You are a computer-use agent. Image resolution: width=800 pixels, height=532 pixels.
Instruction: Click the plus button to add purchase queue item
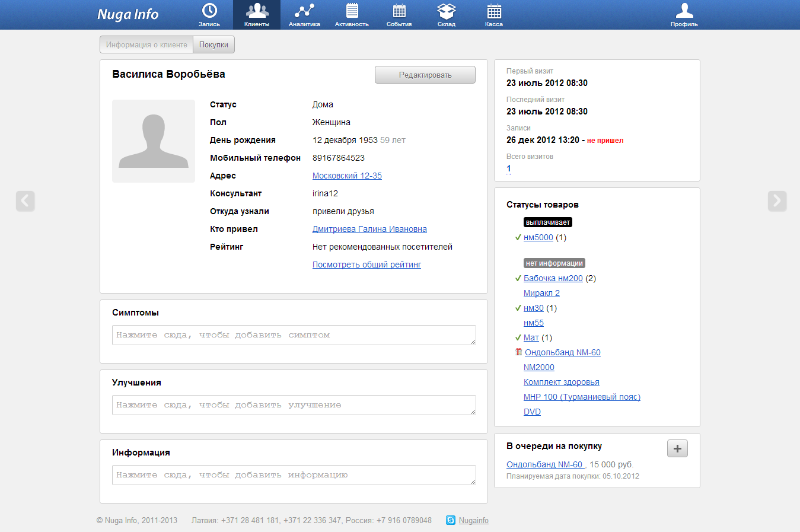point(677,448)
